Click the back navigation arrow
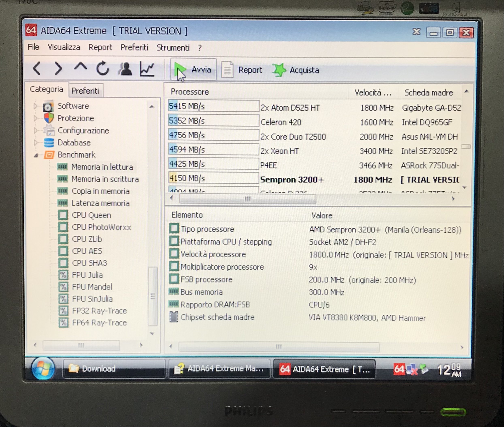504x427 pixels. pyautogui.click(x=37, y=68)
